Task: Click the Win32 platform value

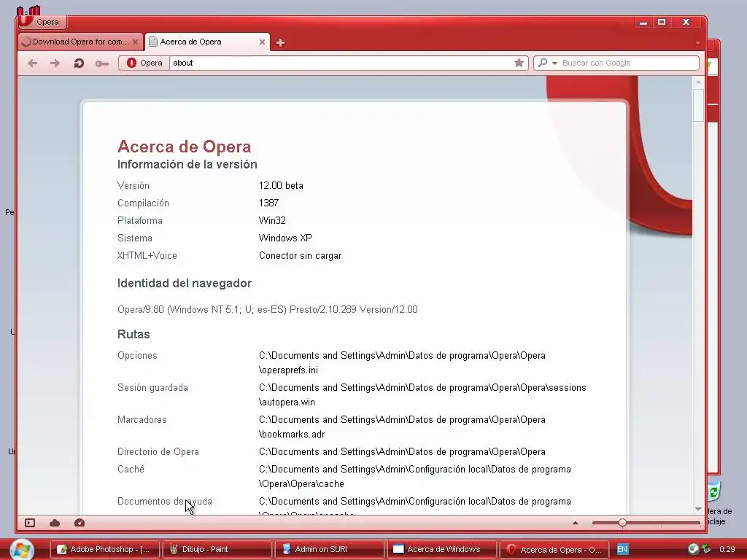Action: tap(272, 220)
